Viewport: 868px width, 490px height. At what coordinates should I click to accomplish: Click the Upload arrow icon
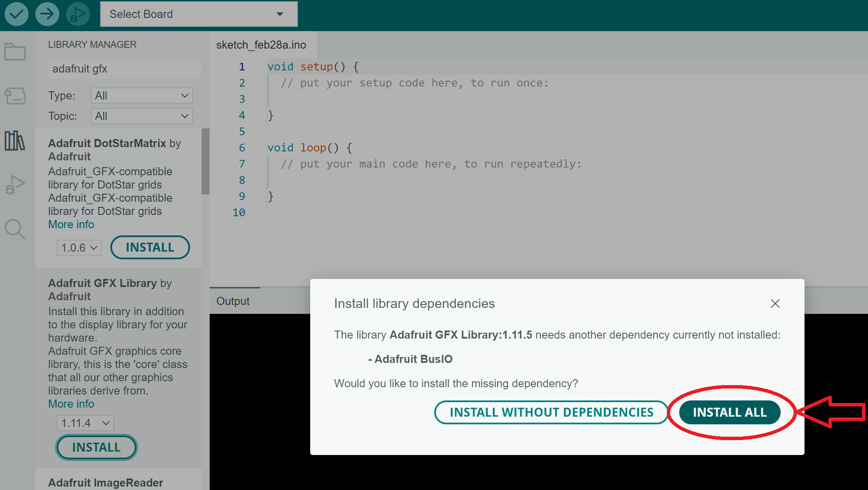click(47, 14)
